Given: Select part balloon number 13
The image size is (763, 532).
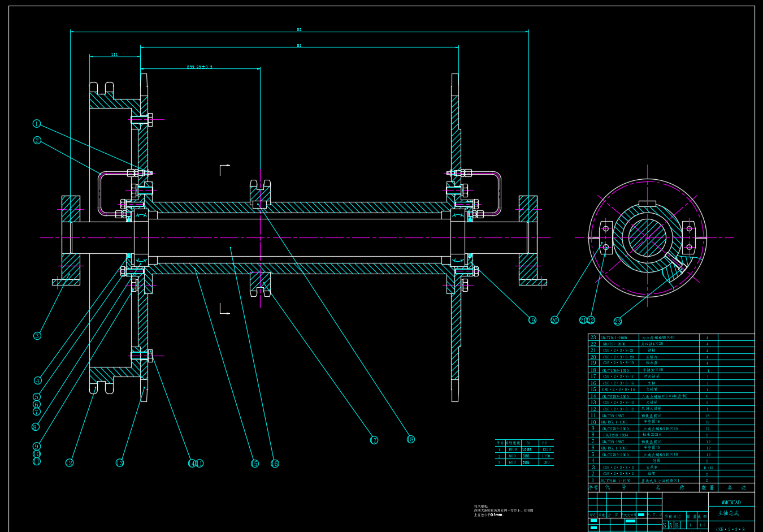Looking at the screenshot, I should pyautogui.click(x=120, y=463).
